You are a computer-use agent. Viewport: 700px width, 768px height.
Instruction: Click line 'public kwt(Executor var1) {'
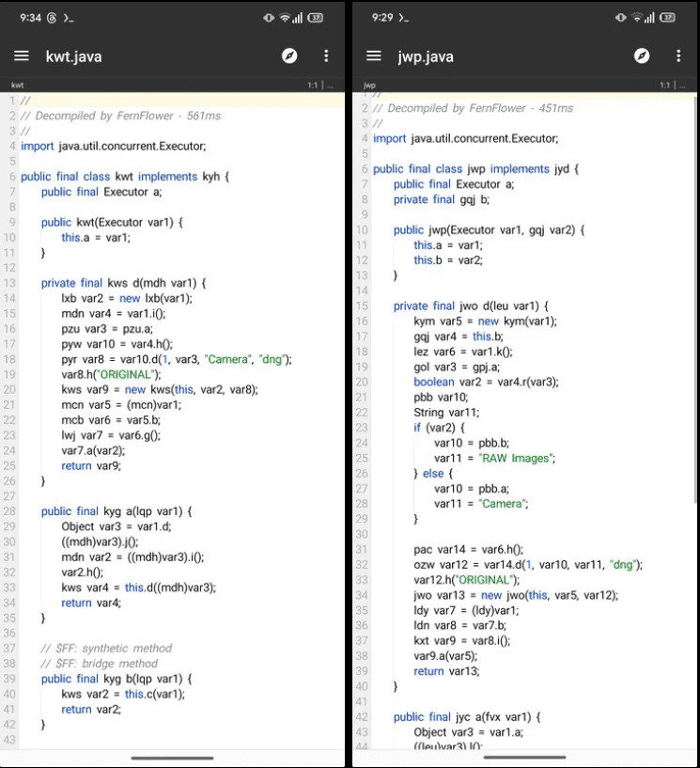[x=112, y=223]
